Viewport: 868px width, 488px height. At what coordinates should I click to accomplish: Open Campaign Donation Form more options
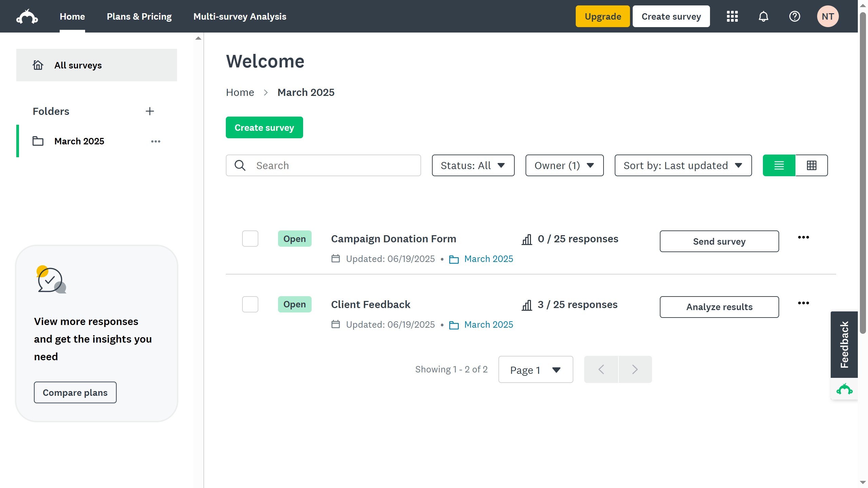click(803, 237)
